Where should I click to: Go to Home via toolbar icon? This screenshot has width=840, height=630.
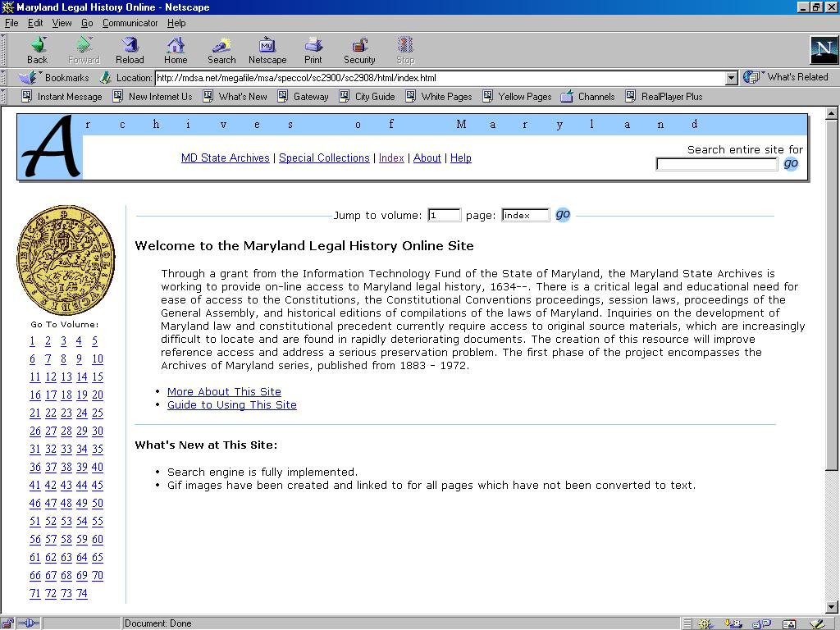click(176, 50)
